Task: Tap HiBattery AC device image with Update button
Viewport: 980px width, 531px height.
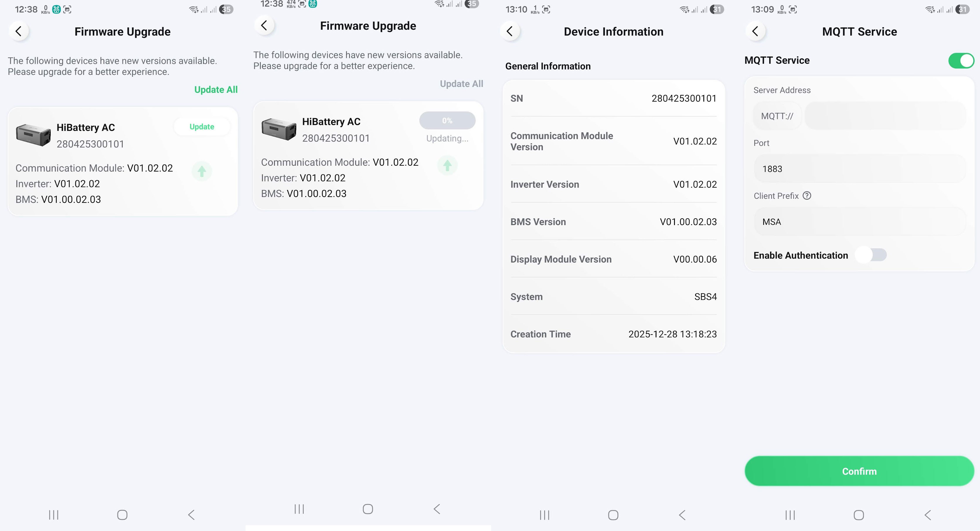Action: coord(33,135)
